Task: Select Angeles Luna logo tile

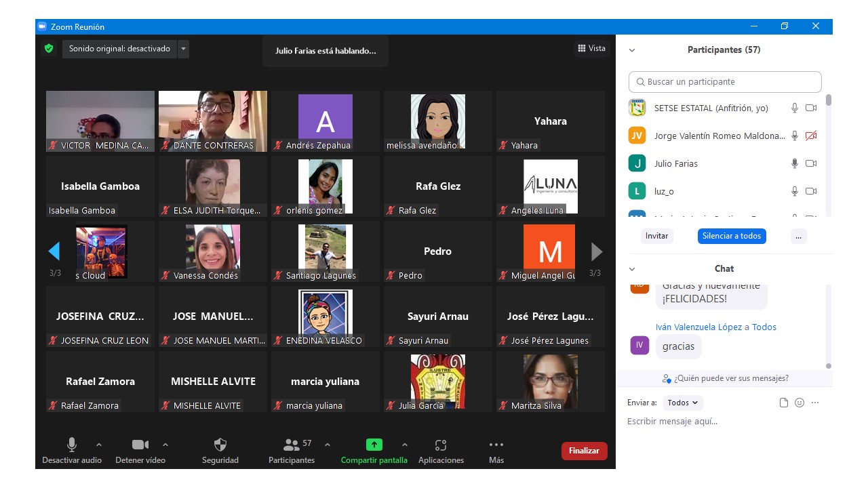Action: (551, 186)
